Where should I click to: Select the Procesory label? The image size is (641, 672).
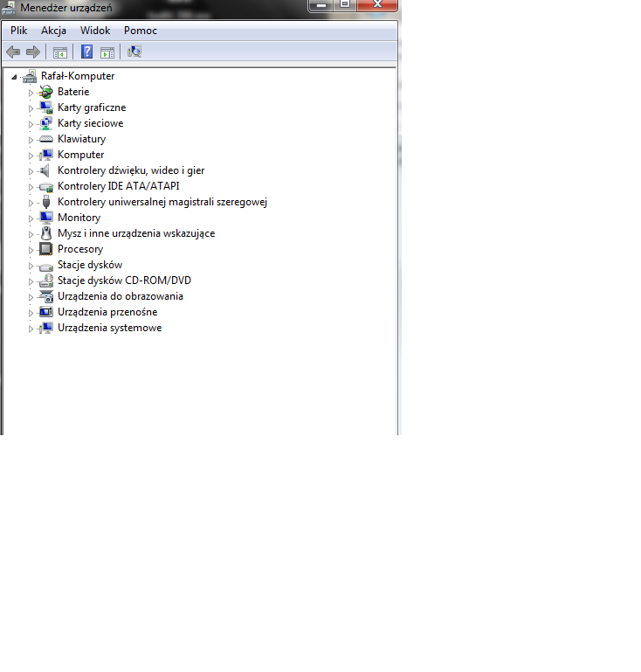tap(80, 249)
